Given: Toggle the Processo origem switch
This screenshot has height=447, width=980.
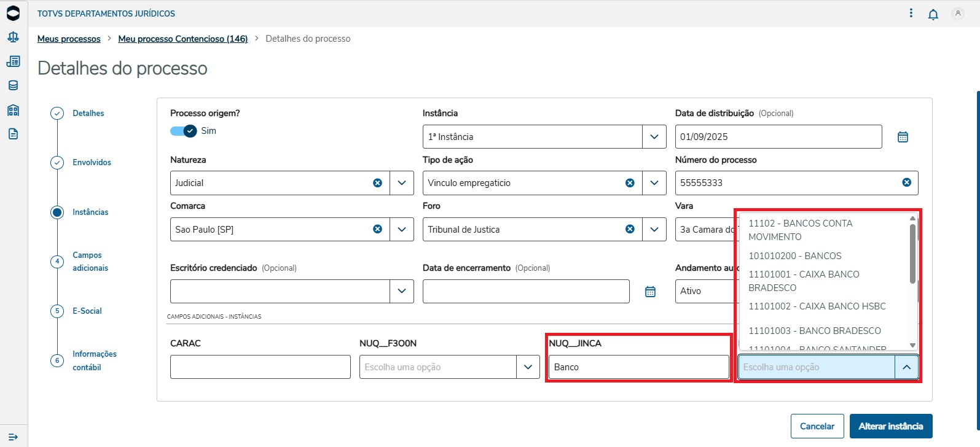Looking at the screenshot, I should (184, 131).
